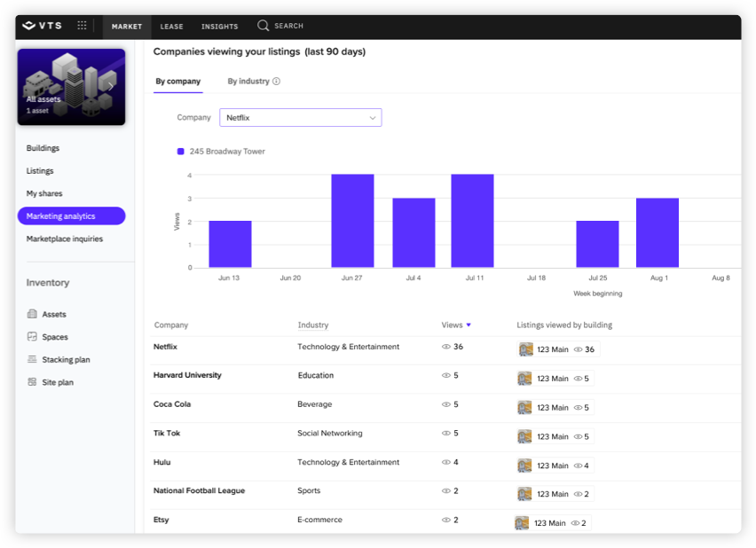Click the All assets thumbnail card
Image resolution: width=756 pixels, height=548 pixels.
coord(71,87)
